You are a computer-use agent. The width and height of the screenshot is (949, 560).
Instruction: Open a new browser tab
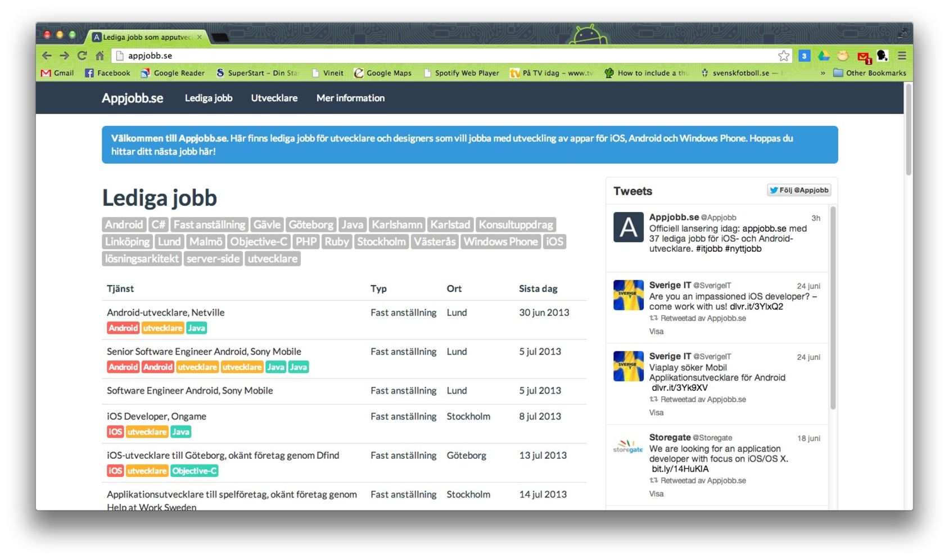[x=220, y=38]
